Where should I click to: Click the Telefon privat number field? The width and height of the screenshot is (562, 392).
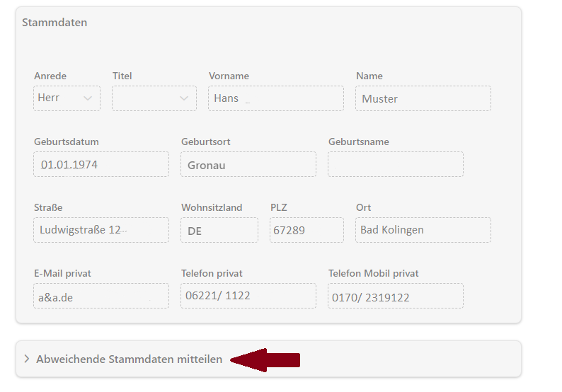(248, 296)
